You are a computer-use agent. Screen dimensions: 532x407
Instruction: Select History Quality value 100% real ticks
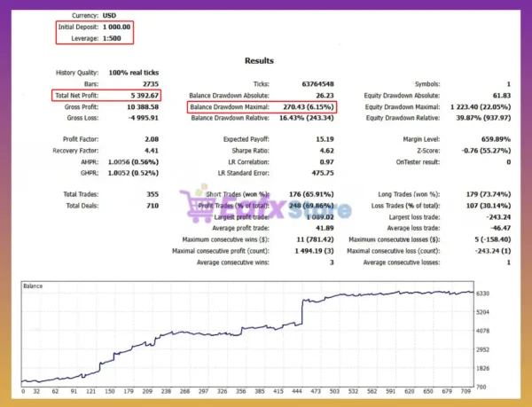(x=134, y=73)
